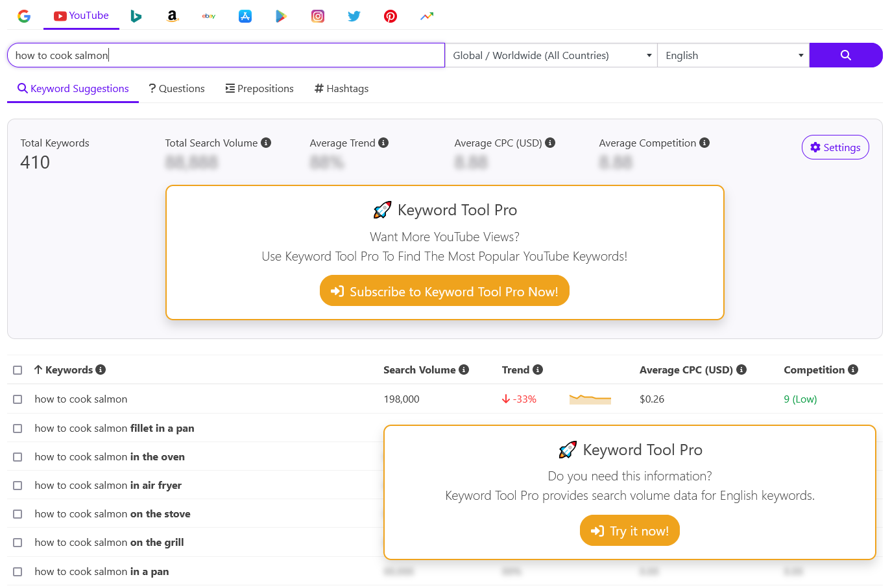This screenshot has width=890, height=588.
Task: Click the $0.26 CPC value
Action: [x=652, y=399]
